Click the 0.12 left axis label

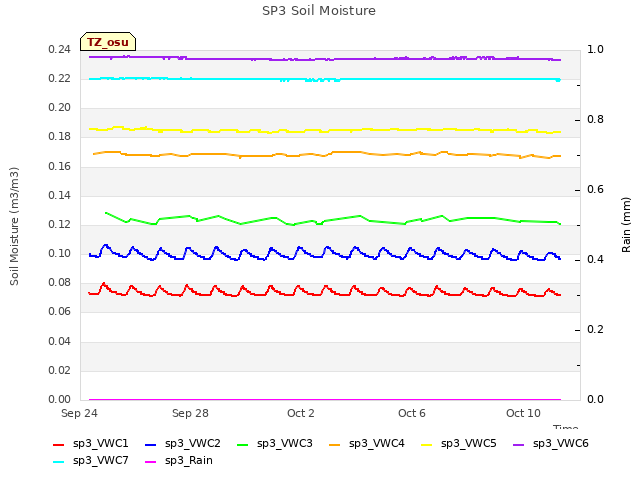(60, 224)
